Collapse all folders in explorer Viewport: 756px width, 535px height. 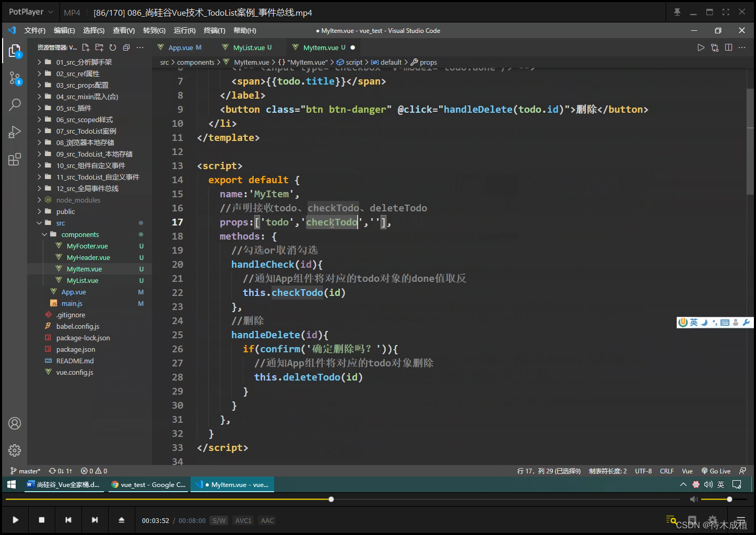[x=126, y=47]
